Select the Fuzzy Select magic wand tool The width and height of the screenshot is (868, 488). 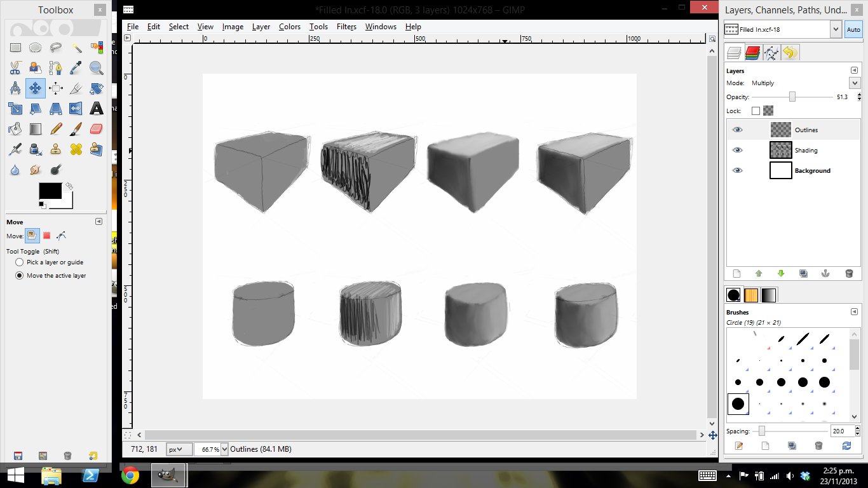[76, 48]
